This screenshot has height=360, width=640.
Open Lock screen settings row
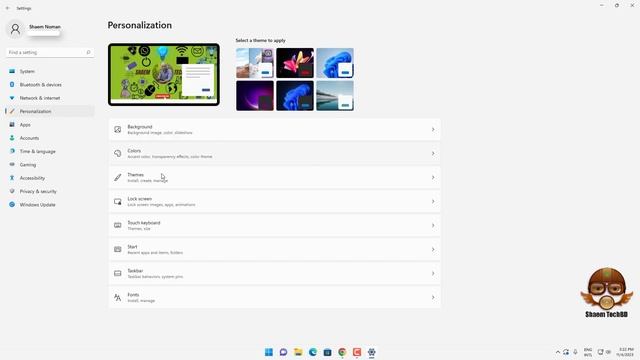click(x=274, y=202)
